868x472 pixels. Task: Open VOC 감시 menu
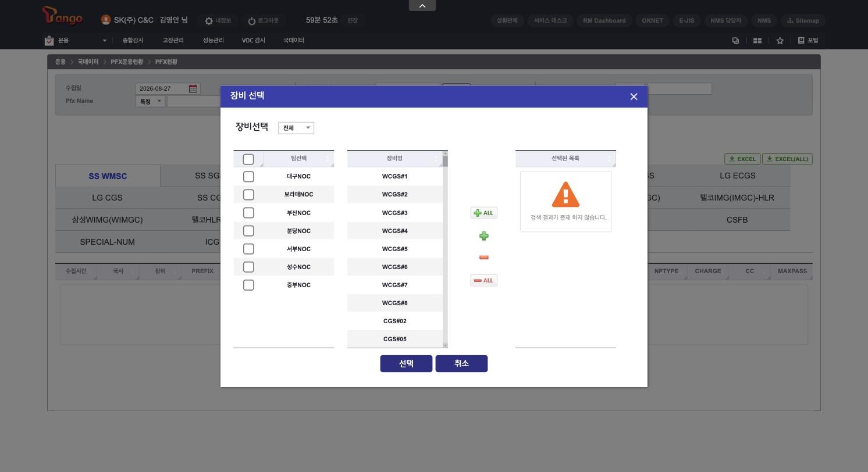[254, 40]
